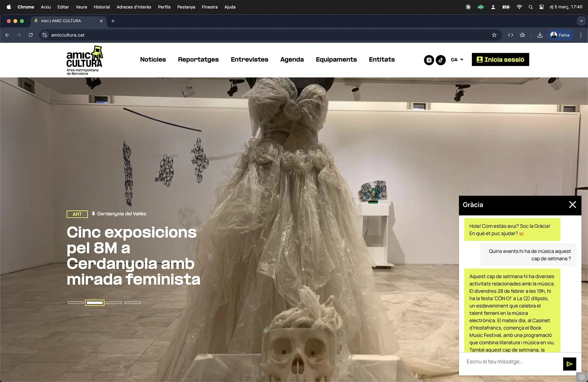Screen dimensions: 588x382
Task: Close the Gràcia chat window
Action: (x=572, y=205)
